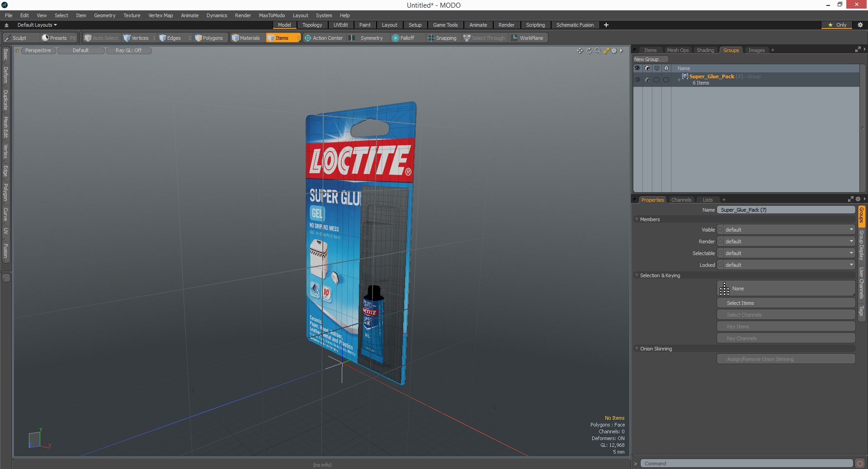Open the Render default dropdown
Image resolution: width=868 pixels, height=469 pixels.
pyautogui.click(x=789, y=242)
